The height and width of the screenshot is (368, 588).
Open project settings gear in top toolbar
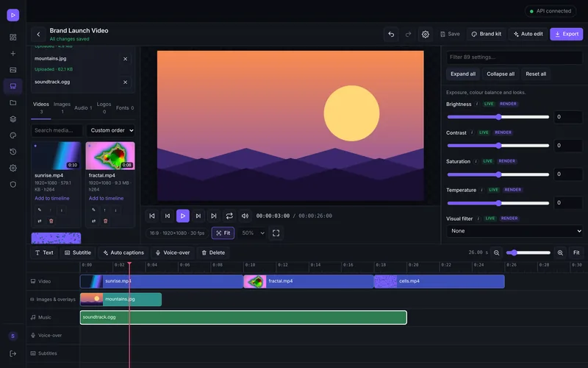(x=426, y=34)
